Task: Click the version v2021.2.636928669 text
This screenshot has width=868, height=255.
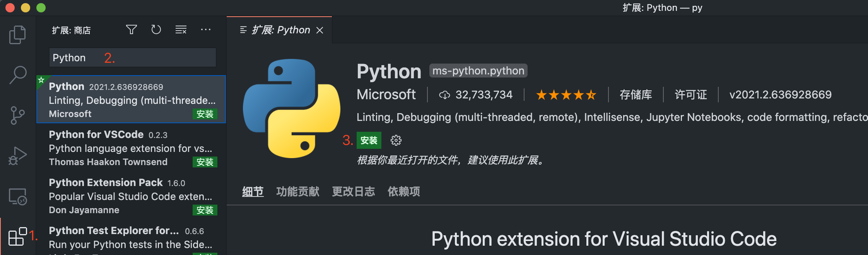Action: [x=780, y=95]
